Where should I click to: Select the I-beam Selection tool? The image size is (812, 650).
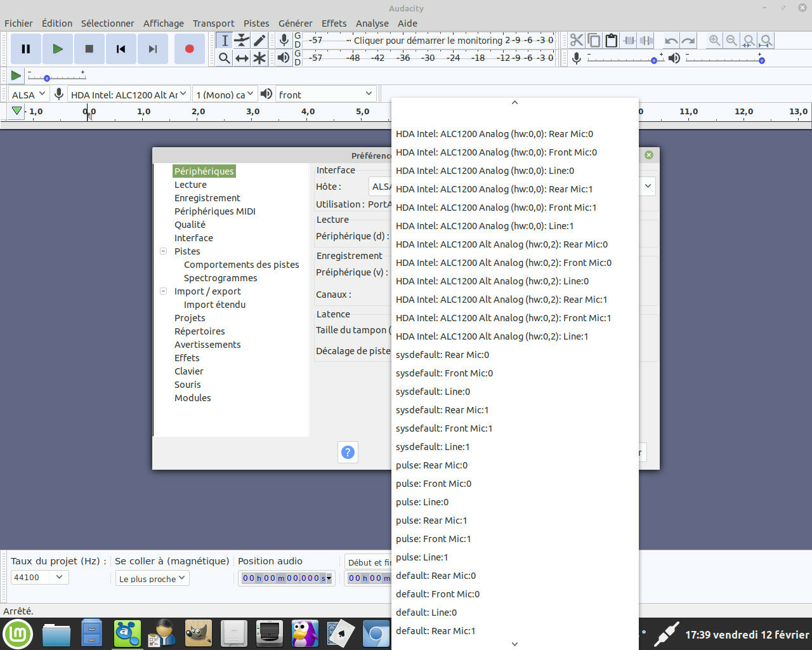click(225, 41)
